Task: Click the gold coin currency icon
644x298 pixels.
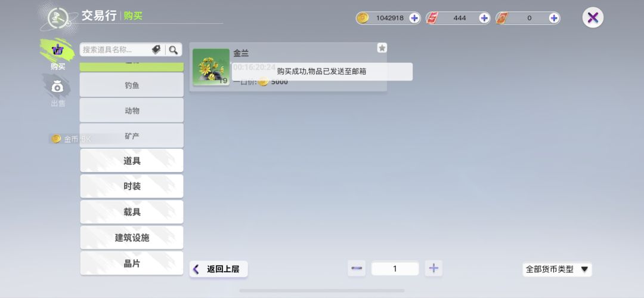Action: (x=363, y=18)
